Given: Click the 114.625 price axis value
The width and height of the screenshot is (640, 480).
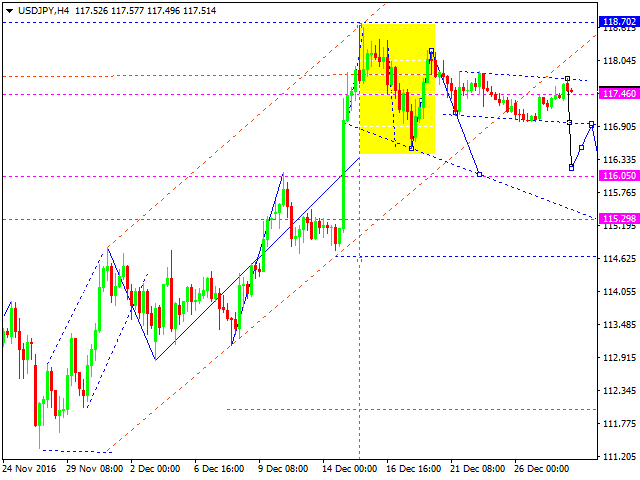Looking at the screenshot, I should coord(620,259).
